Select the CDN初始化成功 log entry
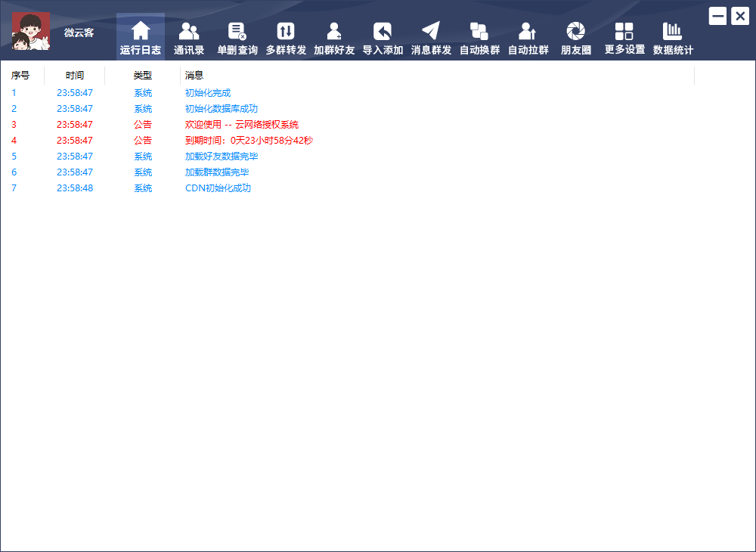The image size is (756, 552). click(218, 188)
